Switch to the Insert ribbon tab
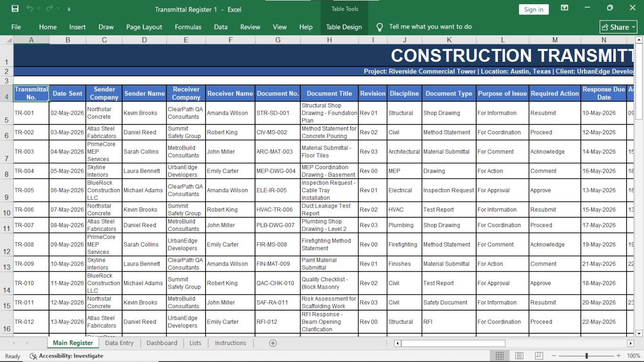Screen dimensions: 644x362 [77, 27]
